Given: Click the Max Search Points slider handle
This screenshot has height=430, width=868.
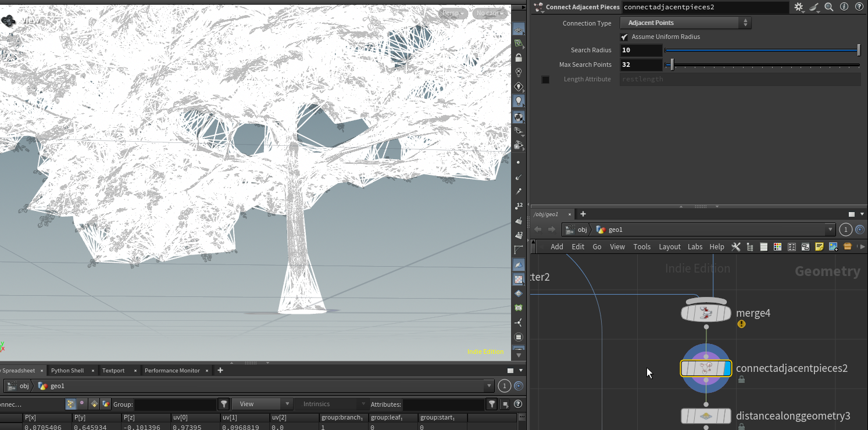Looking at the screenshot, I should tap(671, 64).
